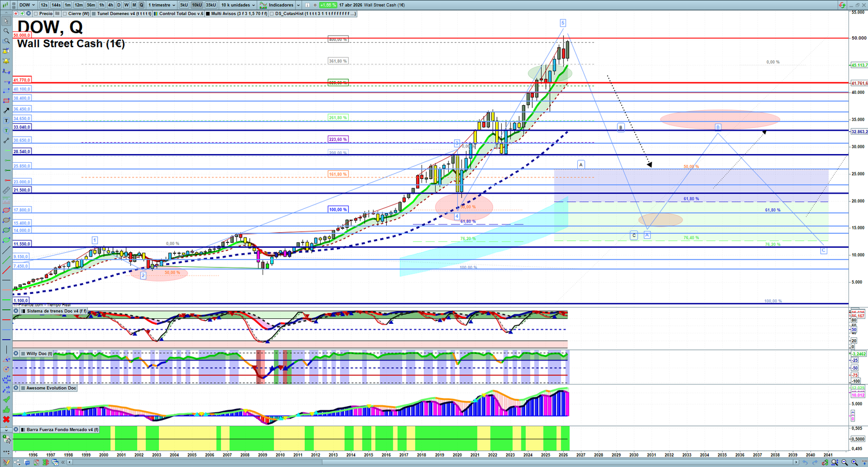The image size is (868, 467).
Task: Select the green diagonal line tool
Action: (x=6, y=260)
